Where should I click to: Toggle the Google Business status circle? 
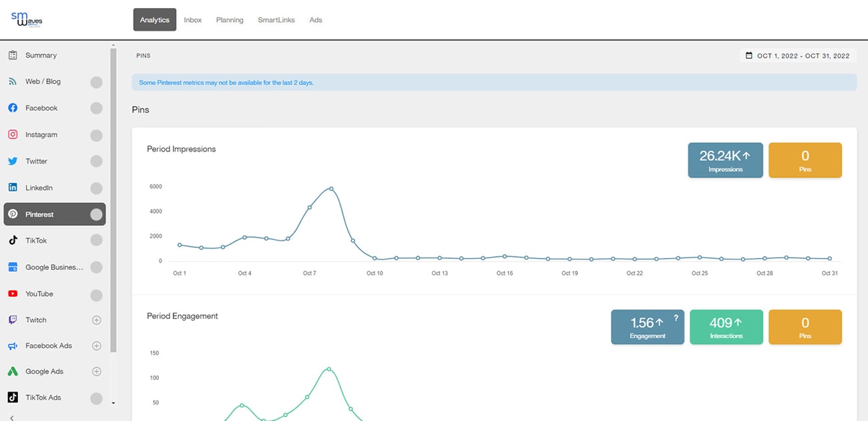[x=96, y=267]
